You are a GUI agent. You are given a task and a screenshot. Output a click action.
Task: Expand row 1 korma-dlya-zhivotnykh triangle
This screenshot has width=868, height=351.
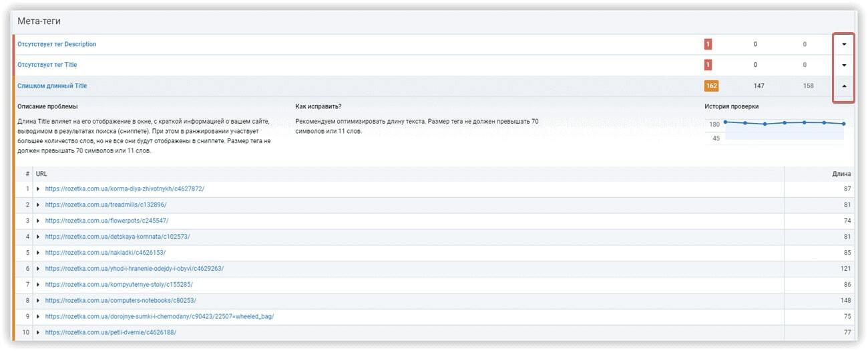39,189
